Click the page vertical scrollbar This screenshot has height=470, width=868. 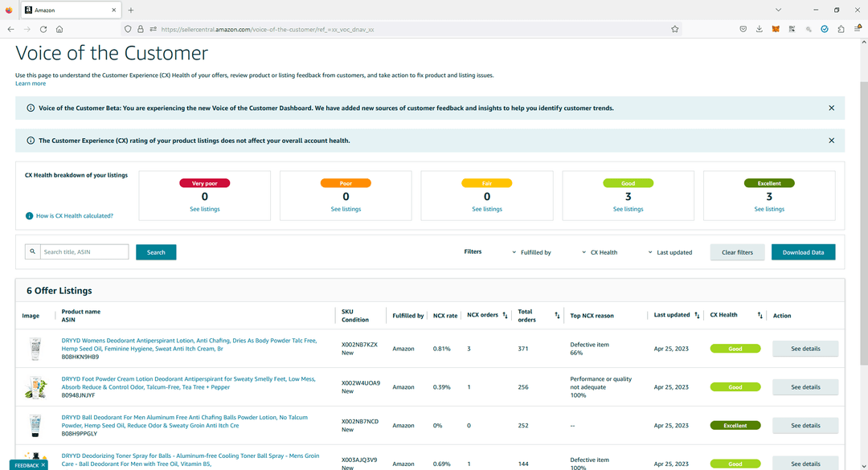coord(864,223)
